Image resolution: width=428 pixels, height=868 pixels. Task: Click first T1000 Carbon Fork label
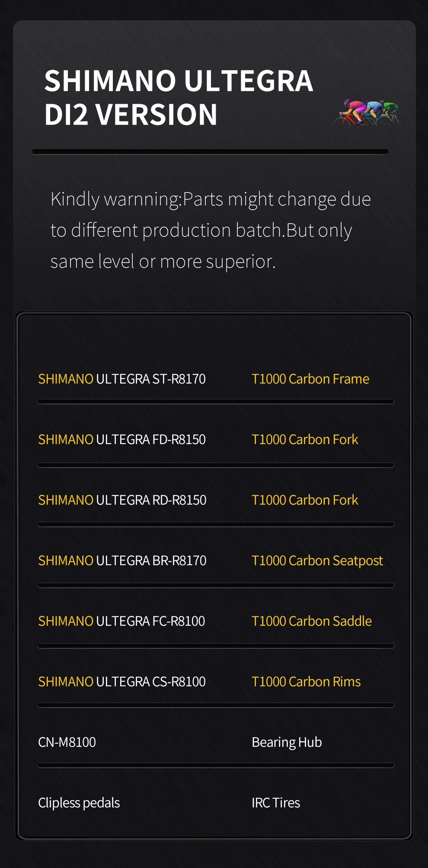pos(305,439)
